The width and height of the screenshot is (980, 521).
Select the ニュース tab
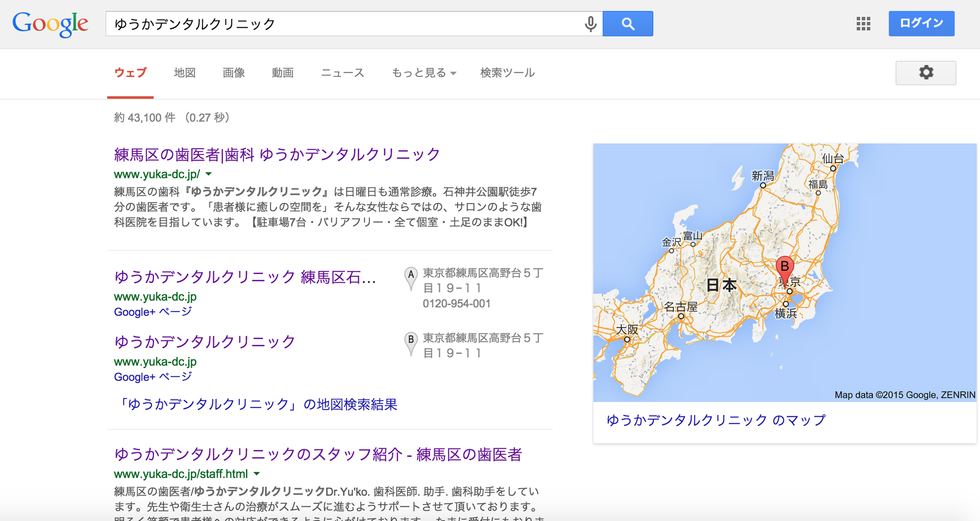point(342,73)
